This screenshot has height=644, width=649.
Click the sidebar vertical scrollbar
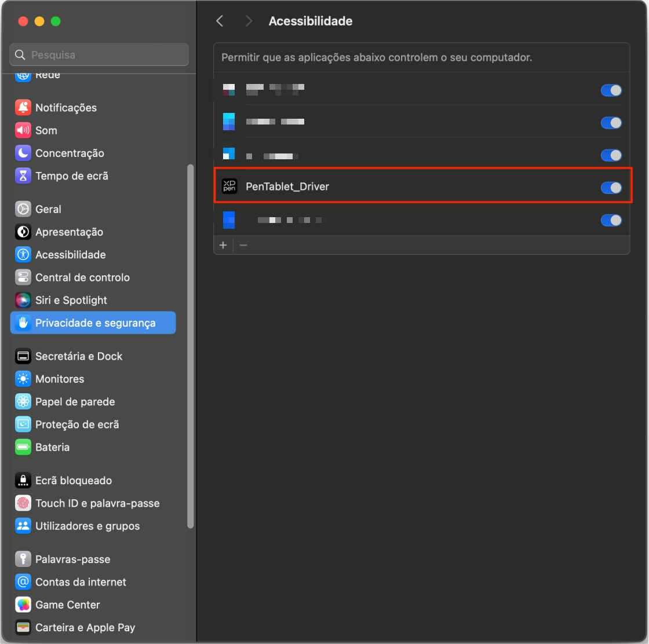click(191, 347)
